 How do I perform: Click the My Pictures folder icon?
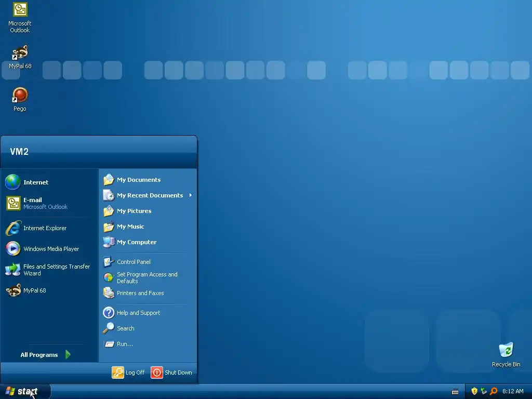click(109, 211)
